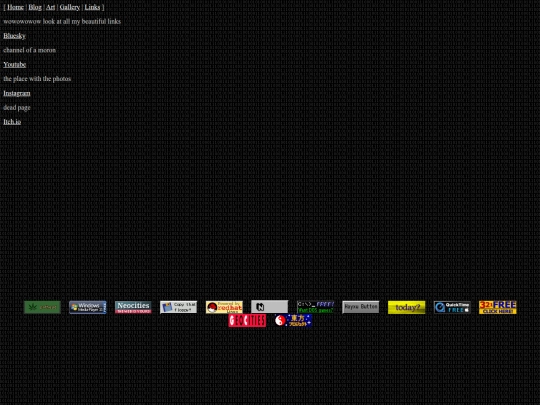Go to the Blog page
This screenshot has height=405, width=540.
35,7
